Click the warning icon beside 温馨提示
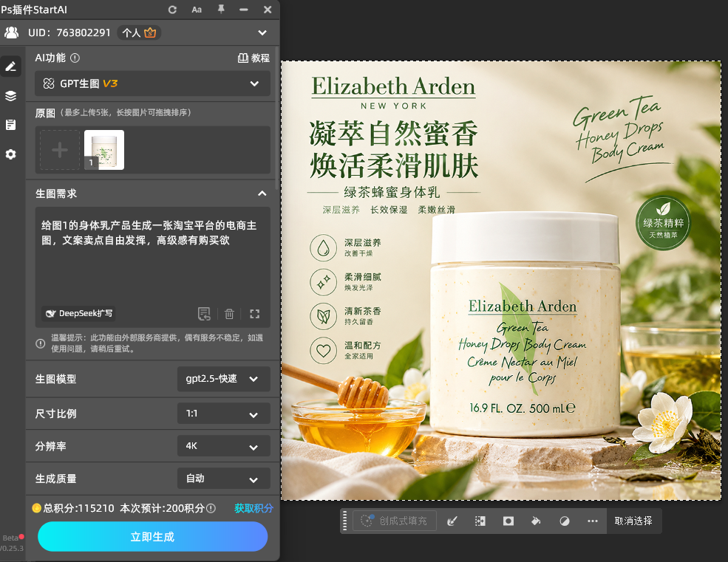The width and height of the screenshot is (728, 562). (x=41, y=343)
